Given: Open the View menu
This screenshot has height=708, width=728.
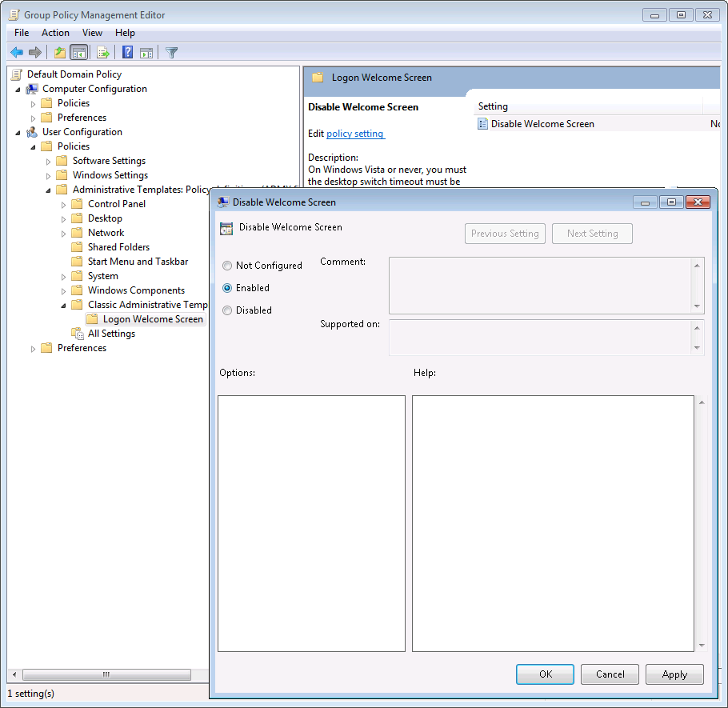Looking at the screenshot, I should (92, 33).
